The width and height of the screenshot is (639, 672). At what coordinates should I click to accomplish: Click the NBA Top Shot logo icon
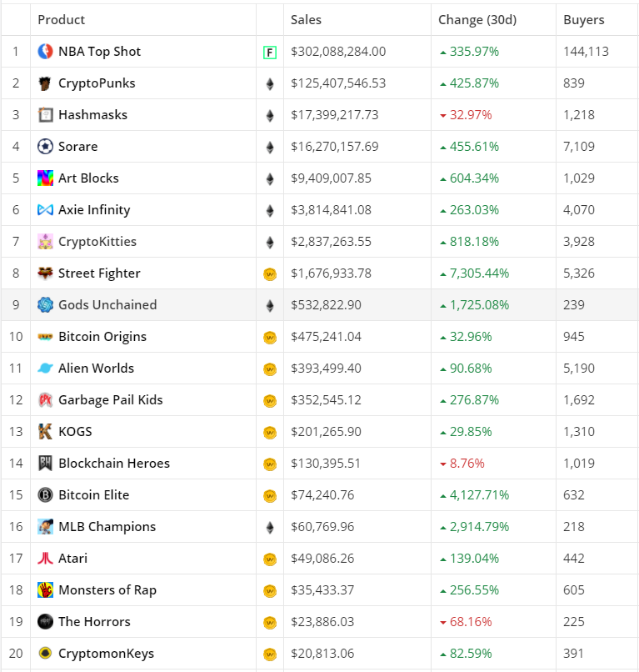pos(45,52)
